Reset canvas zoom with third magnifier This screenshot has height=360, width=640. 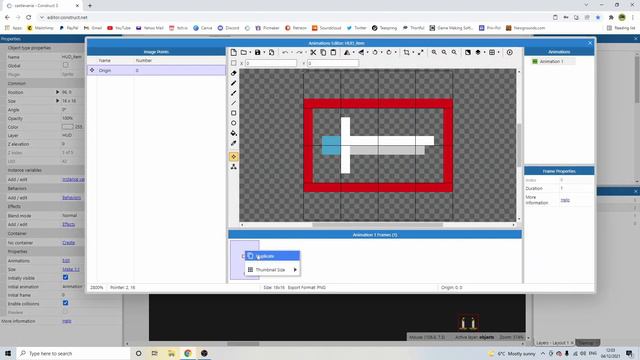click(x=454, y=52)
